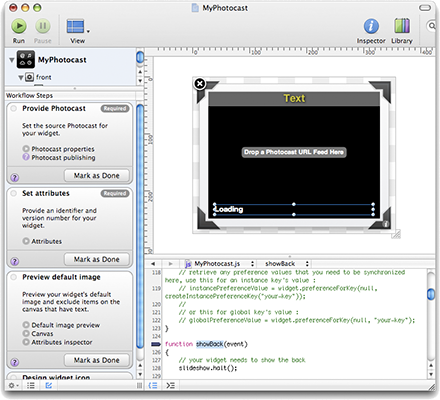440x400 pixels.
Task: Open the View dropdown arrow
Action: point(88,32)
